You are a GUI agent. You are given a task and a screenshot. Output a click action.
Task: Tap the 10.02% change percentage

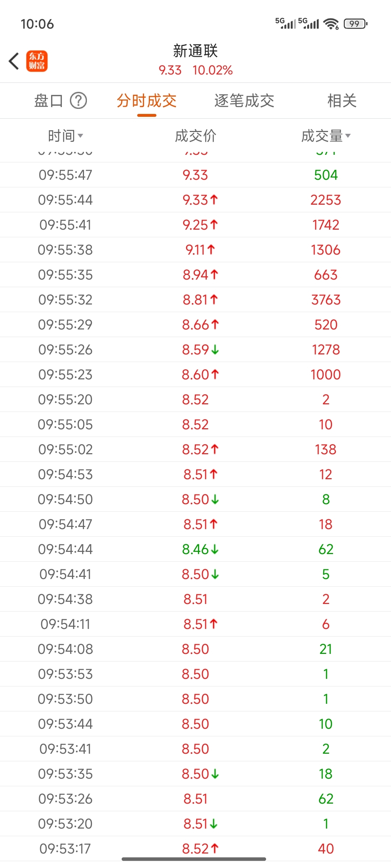[x=213, y=70]
